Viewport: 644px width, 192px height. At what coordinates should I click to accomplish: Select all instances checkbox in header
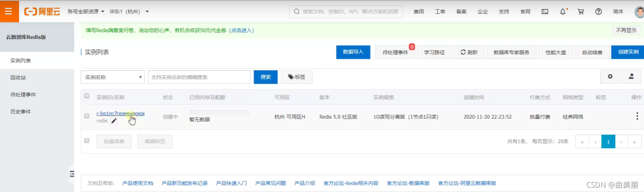pyautogui.click(x=87, y=96)
